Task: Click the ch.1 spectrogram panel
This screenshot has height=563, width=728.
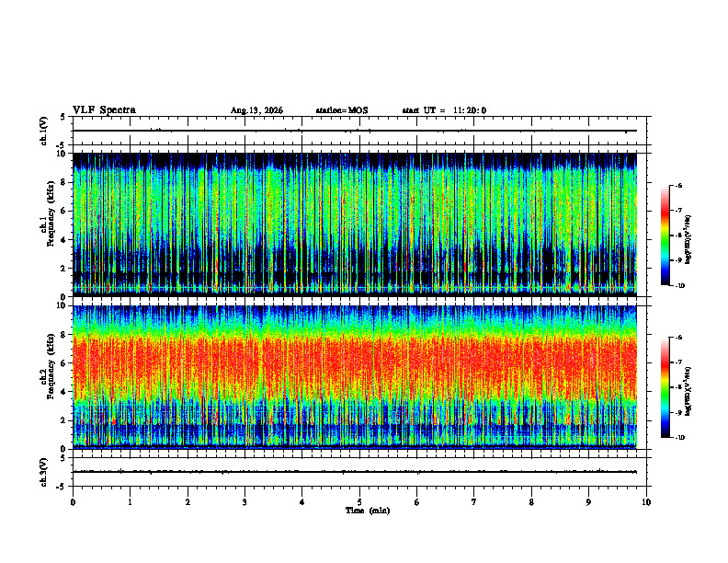Action: tap(355, 224)
